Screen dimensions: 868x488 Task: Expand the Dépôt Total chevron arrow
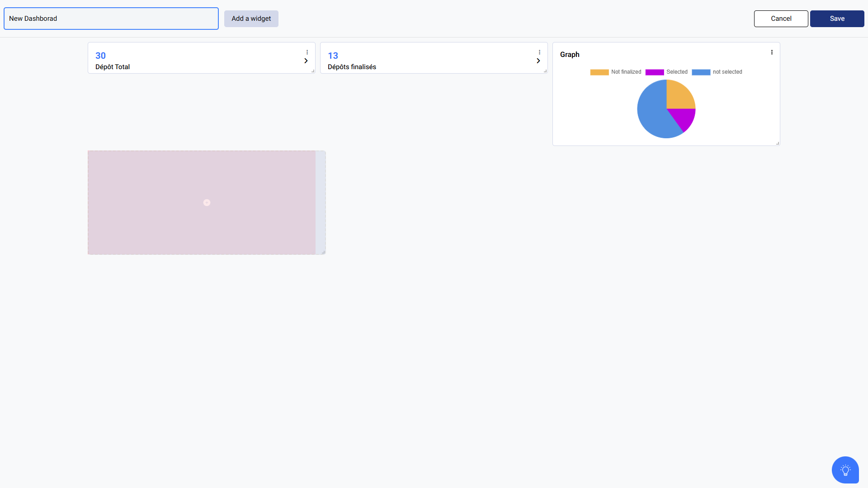[x=306, y=61]
